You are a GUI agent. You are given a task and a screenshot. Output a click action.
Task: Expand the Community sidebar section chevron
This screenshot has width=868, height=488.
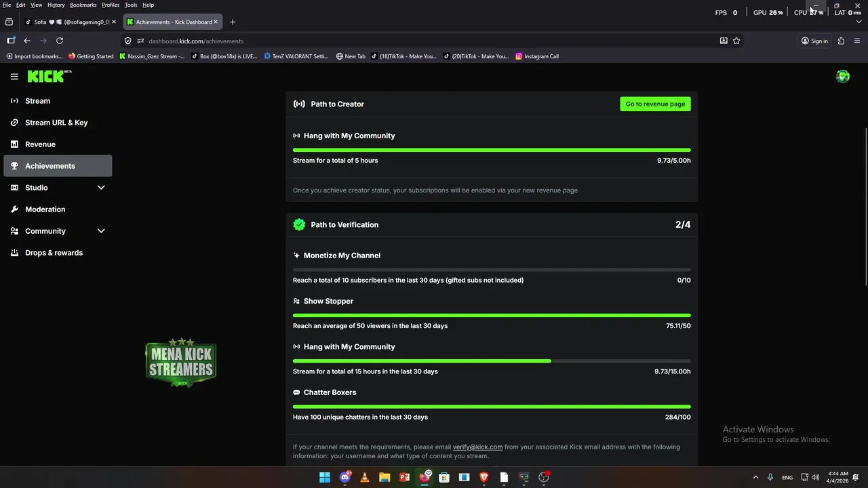pyautogui.click(x=101, y=231)
